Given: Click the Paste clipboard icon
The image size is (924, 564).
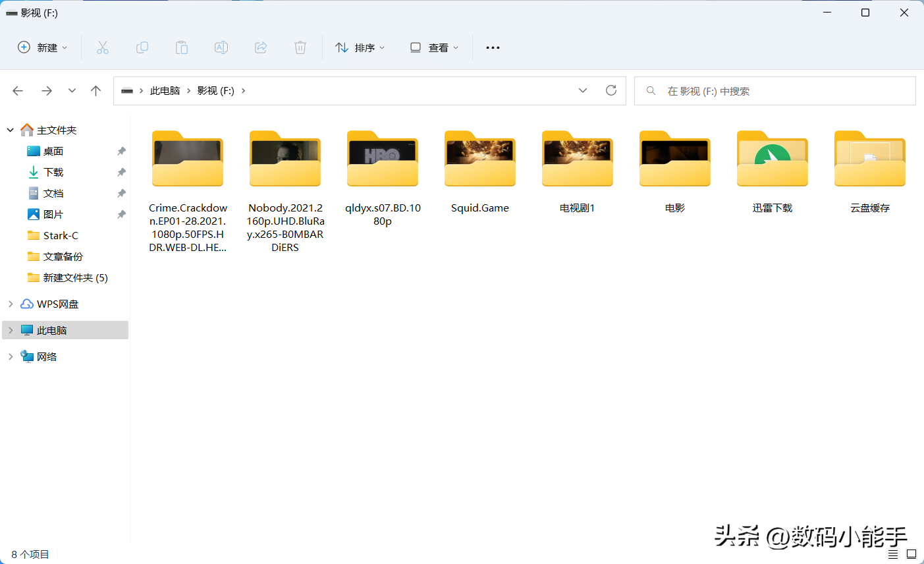Looking at the screenshot, I should point(182,47).
